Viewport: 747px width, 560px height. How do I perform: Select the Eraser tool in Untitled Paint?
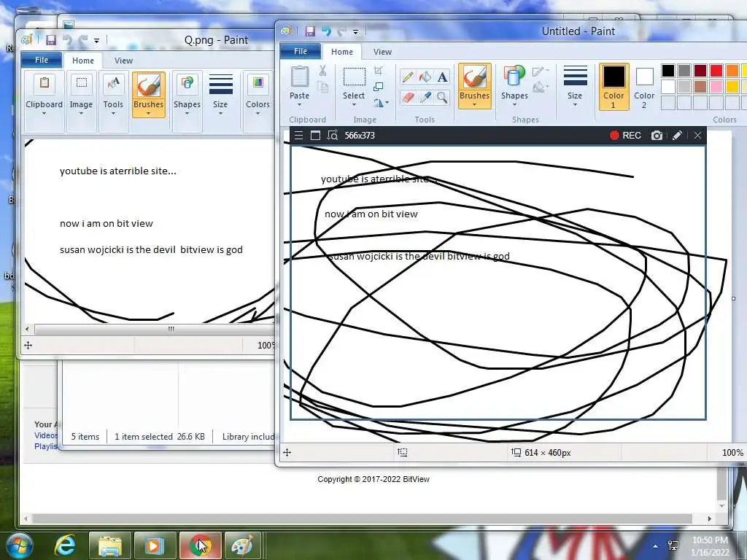[408, 98]
